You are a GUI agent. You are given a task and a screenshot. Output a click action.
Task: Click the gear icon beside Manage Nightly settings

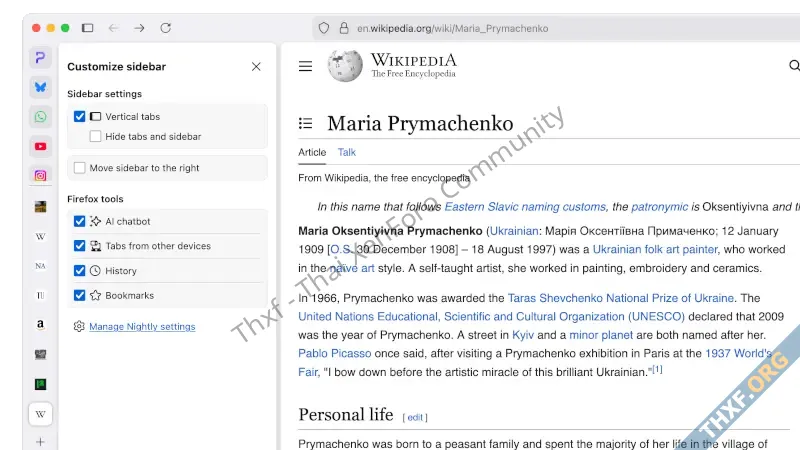pos(79,326)
